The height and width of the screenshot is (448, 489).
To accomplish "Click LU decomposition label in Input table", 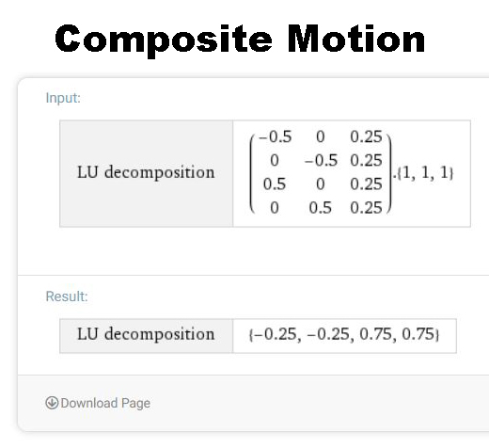I will click(x=146, y=172).
